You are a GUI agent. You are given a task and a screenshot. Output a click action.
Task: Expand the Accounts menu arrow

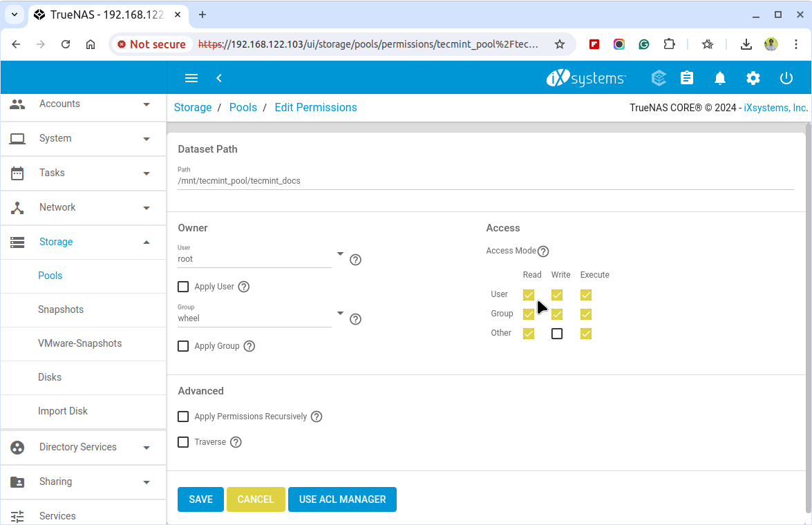(x=147, y=104)
